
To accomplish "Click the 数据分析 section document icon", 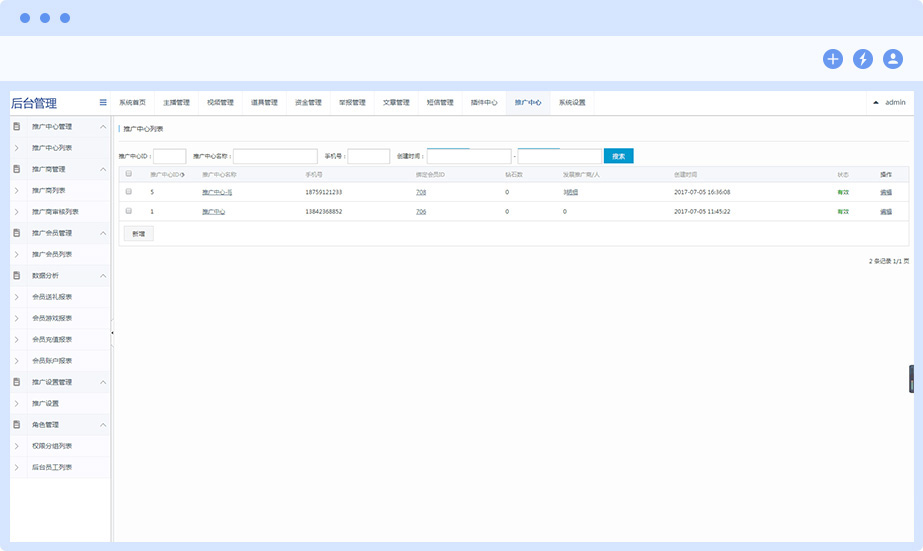I will click(x=17, y=275).
